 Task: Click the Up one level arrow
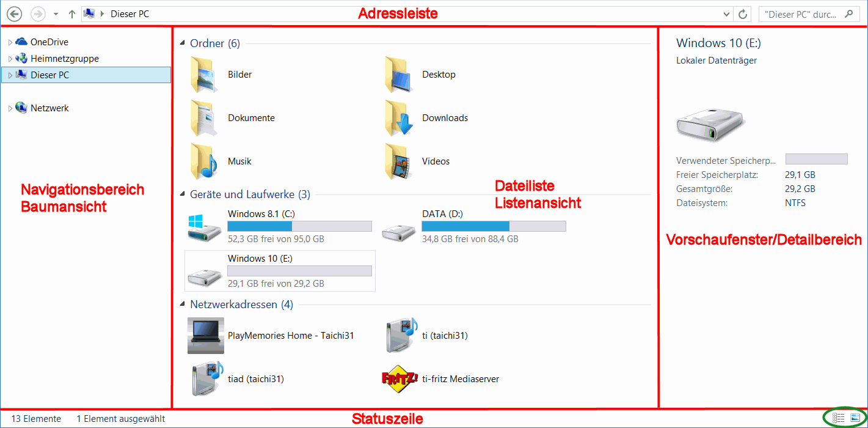[72, 14]
